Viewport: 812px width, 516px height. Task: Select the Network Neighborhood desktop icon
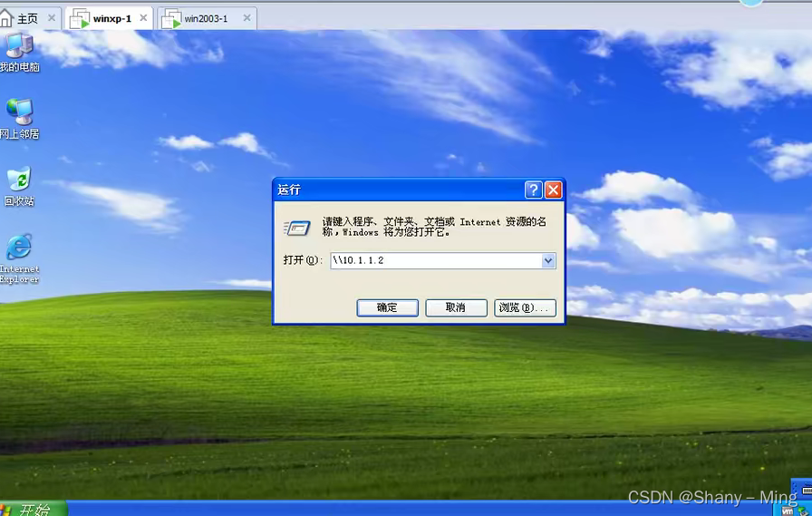[x=19, y=119]
